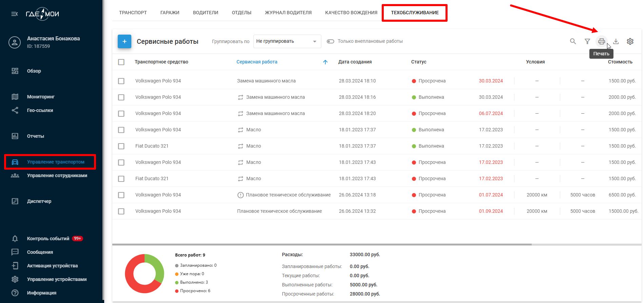Switch to the Качество вождения tab

click(351, 13)
